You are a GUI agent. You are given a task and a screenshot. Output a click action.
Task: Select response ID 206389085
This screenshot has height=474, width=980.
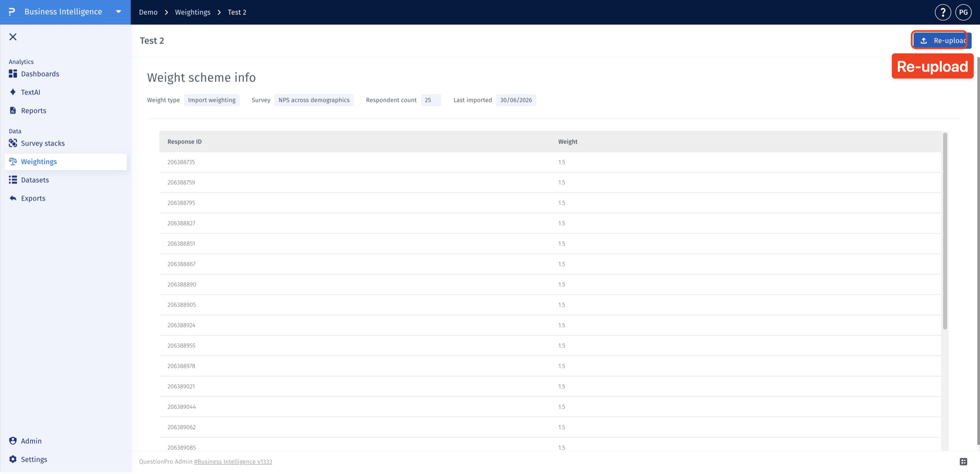[x=182, y=447]
